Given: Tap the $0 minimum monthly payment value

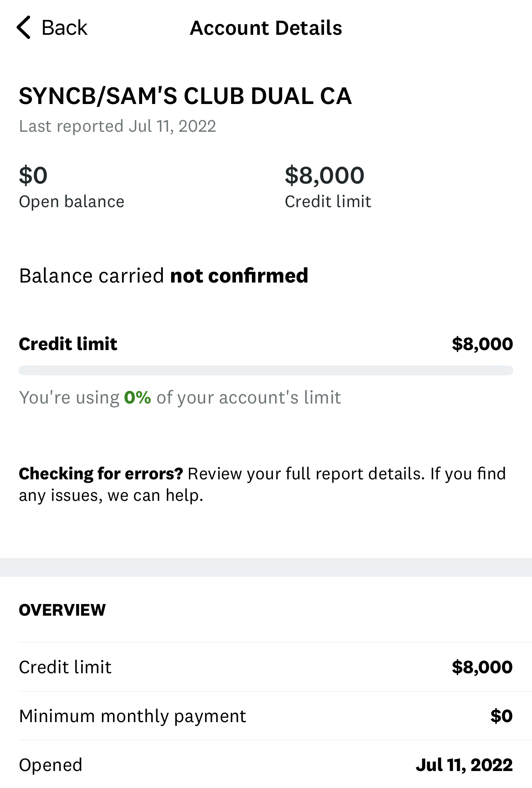Looking at the screenshot, I should (x=501, y=716).
